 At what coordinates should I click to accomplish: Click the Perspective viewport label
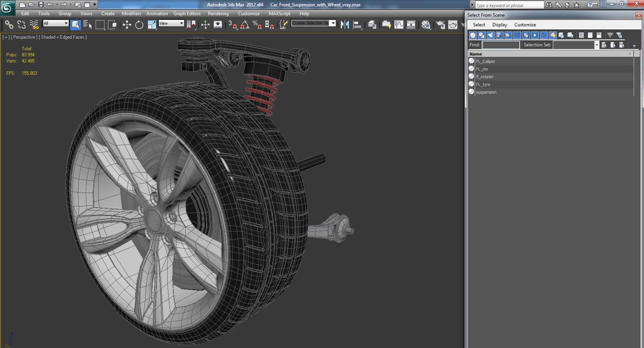click(24, 37)
